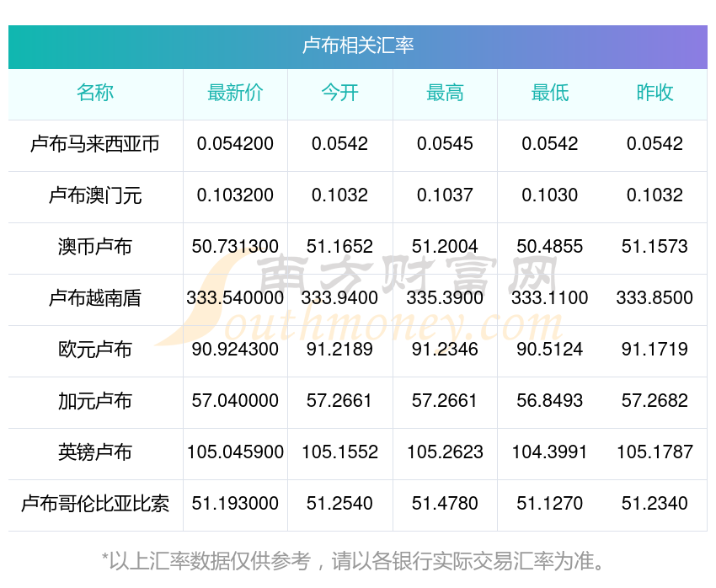
Task: Click the 51.4780 high value
Action: [x=445, y=504]
